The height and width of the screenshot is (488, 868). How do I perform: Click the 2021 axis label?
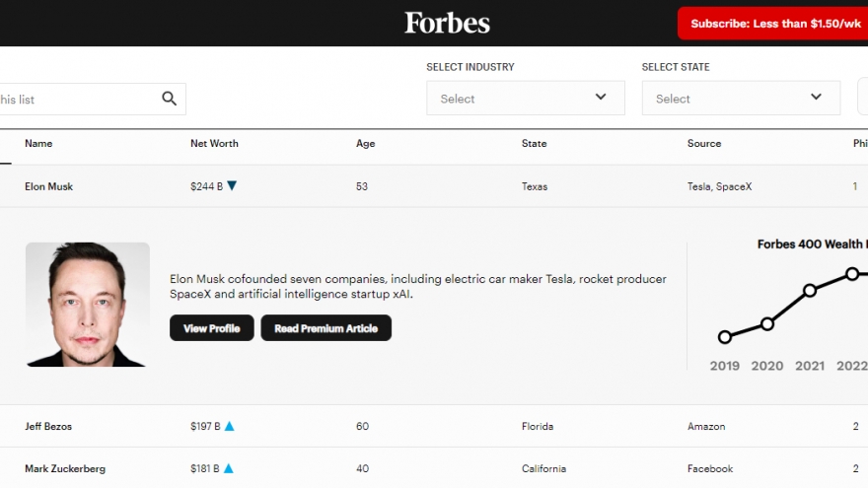(810, 366)
